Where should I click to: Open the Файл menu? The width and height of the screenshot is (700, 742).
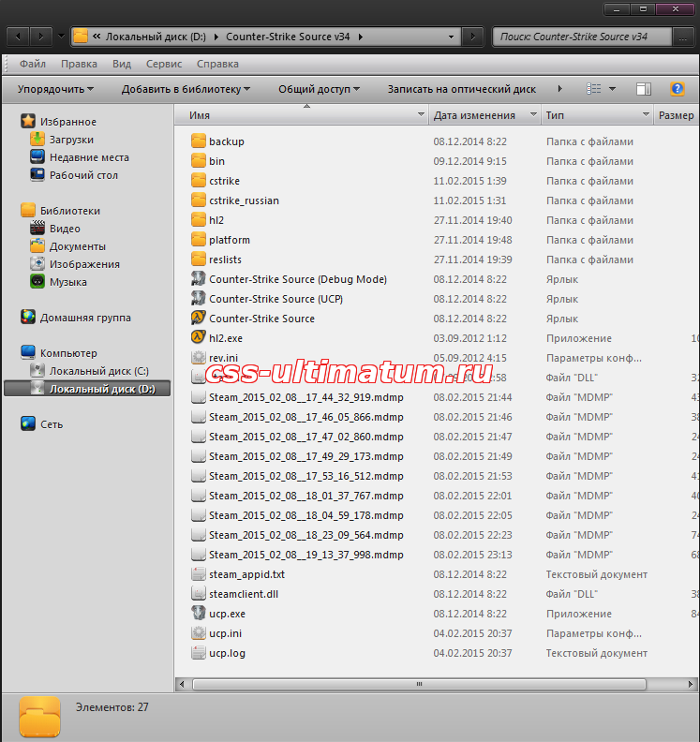(33, 64)
